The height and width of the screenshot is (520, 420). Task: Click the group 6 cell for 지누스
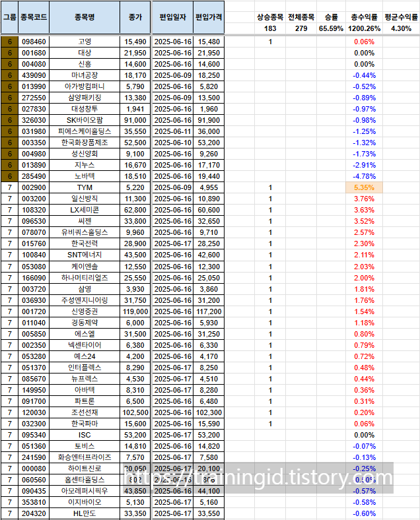[x=10, y=165]
